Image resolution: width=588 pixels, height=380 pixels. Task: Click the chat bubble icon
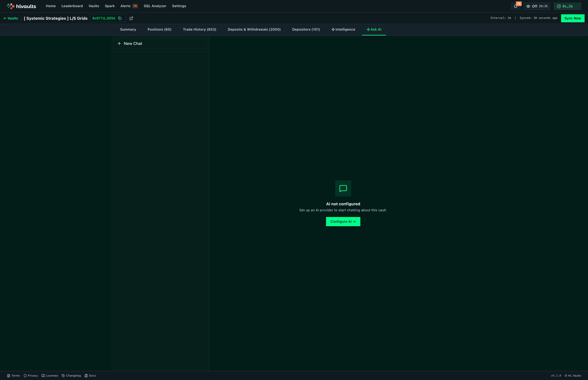343,189
